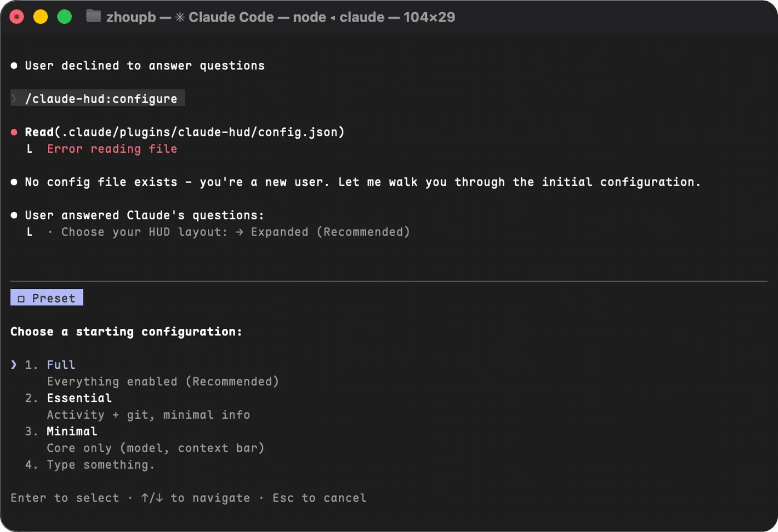Select the "Type something." input option
The height and width of the screenshot is (532, 778).
point(101,465)
